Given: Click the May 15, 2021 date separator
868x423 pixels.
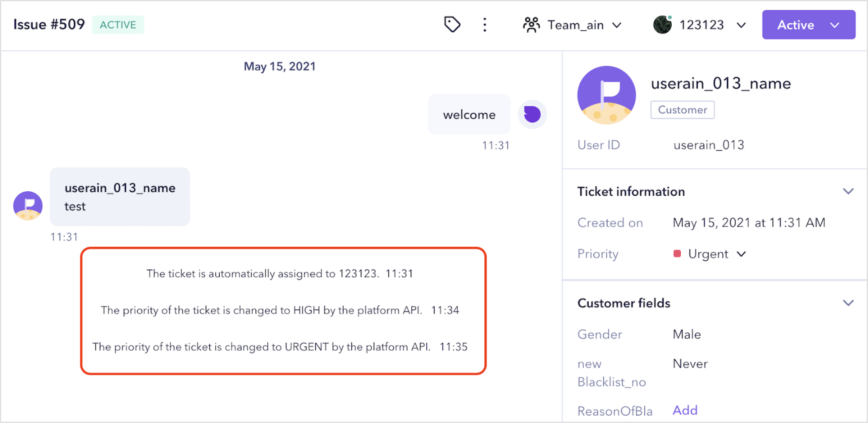Looking at the screenshot, I should coord(280,66).
